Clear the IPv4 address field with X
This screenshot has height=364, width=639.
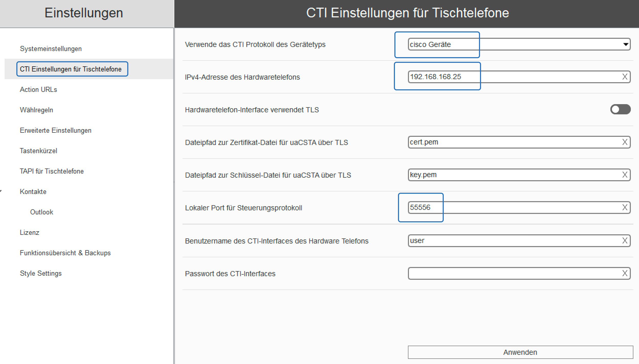[625, 77]
